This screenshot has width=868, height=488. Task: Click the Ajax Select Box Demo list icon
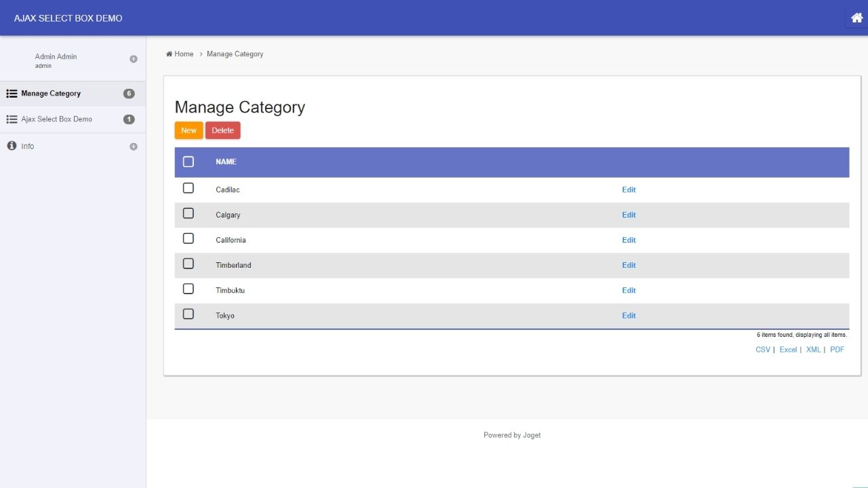12,119
